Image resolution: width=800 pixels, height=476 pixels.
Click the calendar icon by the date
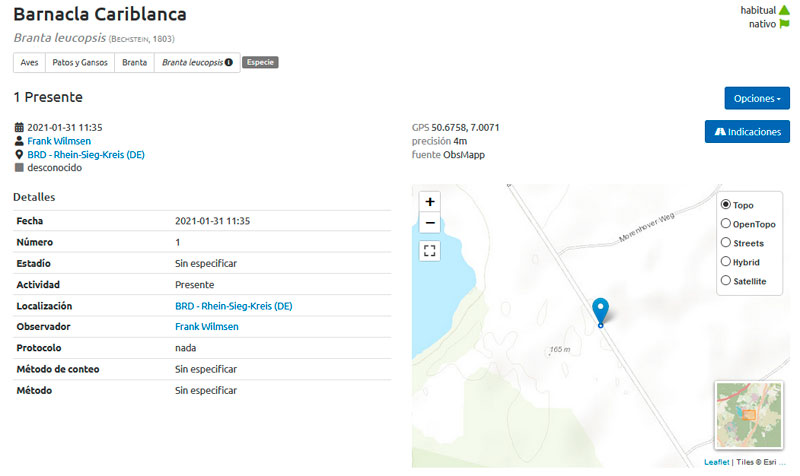[x=19, y=127]
